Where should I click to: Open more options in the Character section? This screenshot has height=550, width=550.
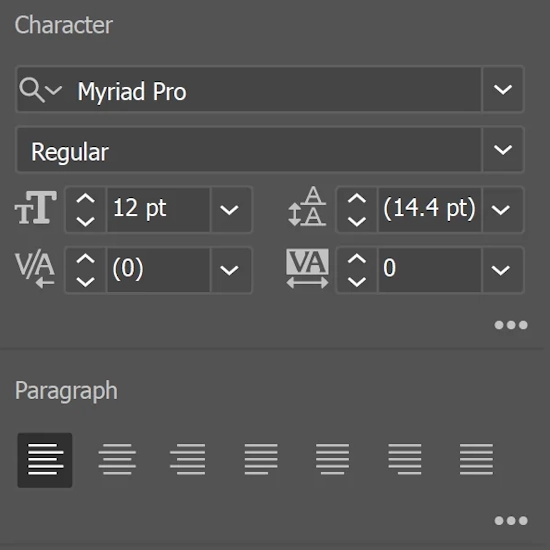pyautogui.click(x=511, y=325)
